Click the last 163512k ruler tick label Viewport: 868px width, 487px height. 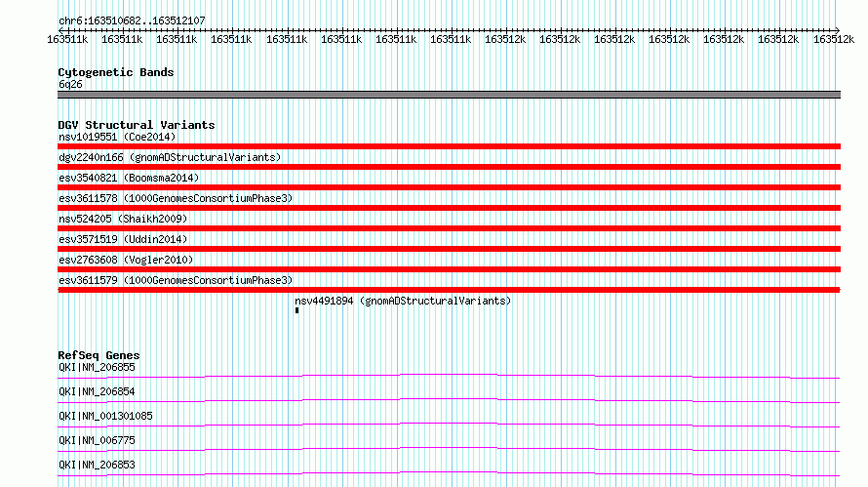pyautogui.click(x=834, y=39)
